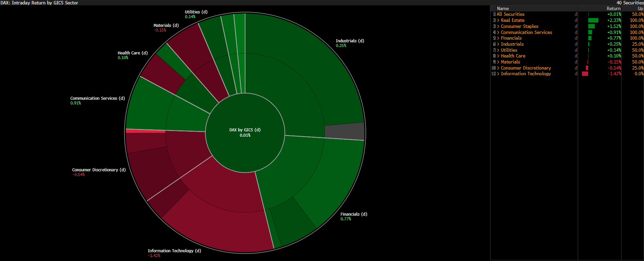Click the +2.33% return value
644x261 pixels.
click(x=614, y=20)
